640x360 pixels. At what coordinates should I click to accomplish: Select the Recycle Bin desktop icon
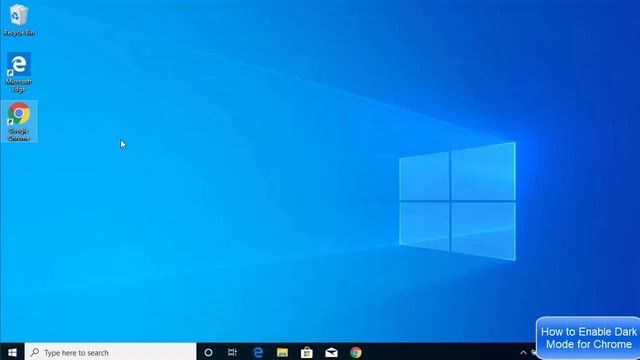19,20
